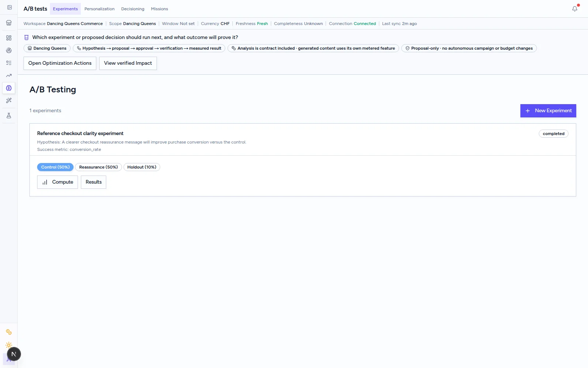Open the magic wand sidebar icon

pyautogui.click(x=9, y=100)
